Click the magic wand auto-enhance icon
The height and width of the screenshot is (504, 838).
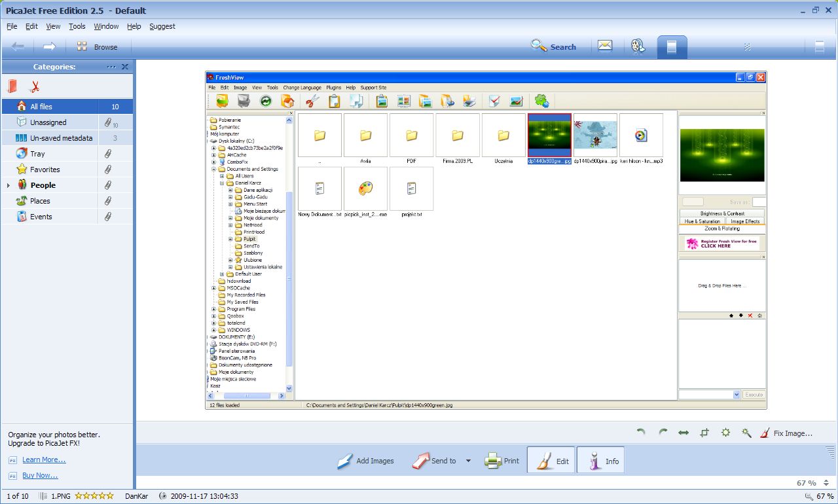tap(746, 433)
